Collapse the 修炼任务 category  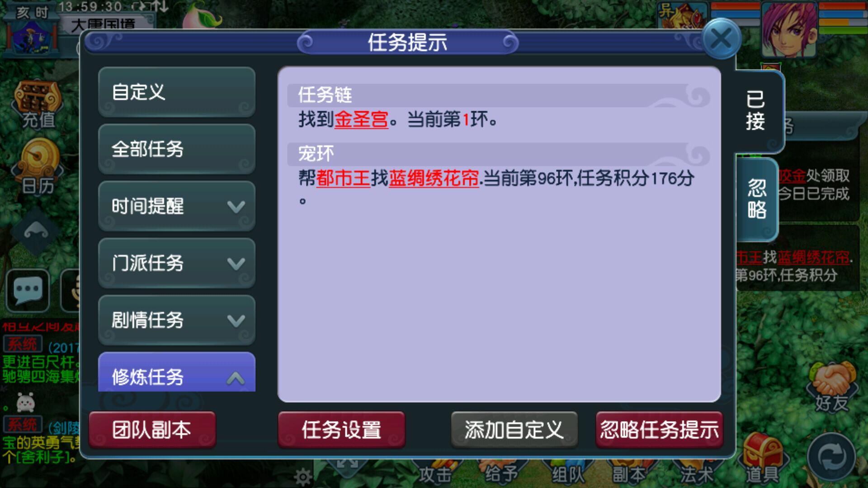click(x=177, y=372)
